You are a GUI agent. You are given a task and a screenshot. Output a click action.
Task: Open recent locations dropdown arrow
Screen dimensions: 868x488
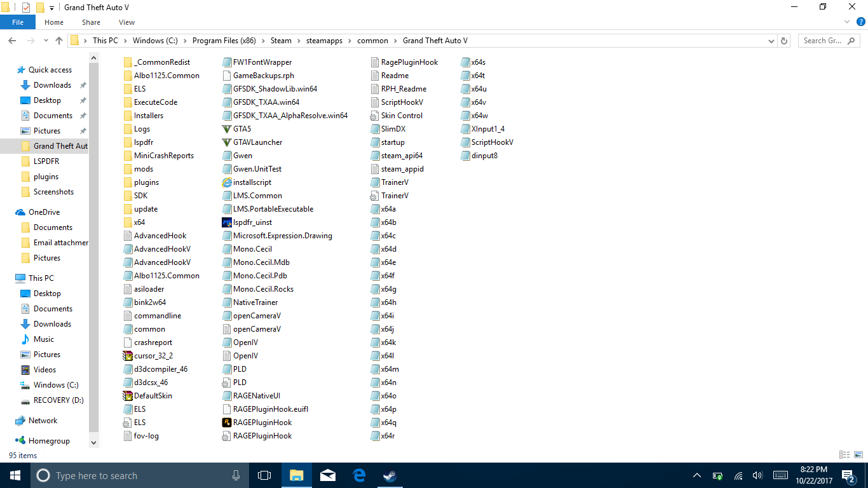44,41
